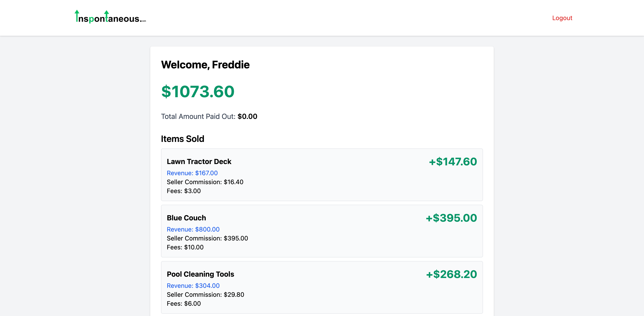Viewport: 644px width, 316px height.
Task: Click the Pool Cleaning Tools revenue link
Action: (x=193, y=286)
